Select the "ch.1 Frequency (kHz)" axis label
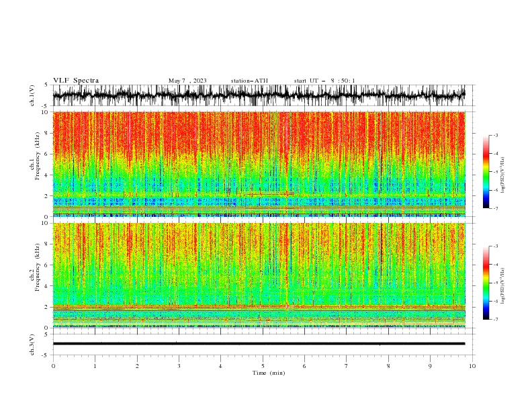This screenshot has width=532, height=411. coord(35,156)
